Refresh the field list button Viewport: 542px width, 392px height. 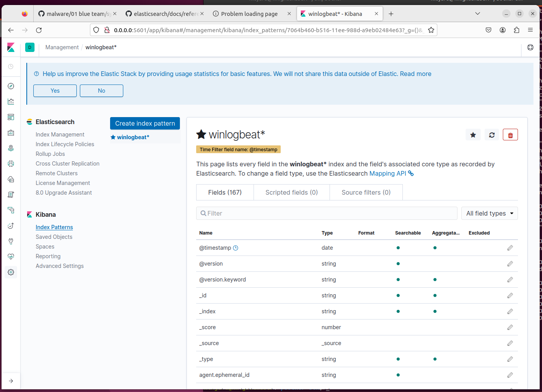point(492,135)
